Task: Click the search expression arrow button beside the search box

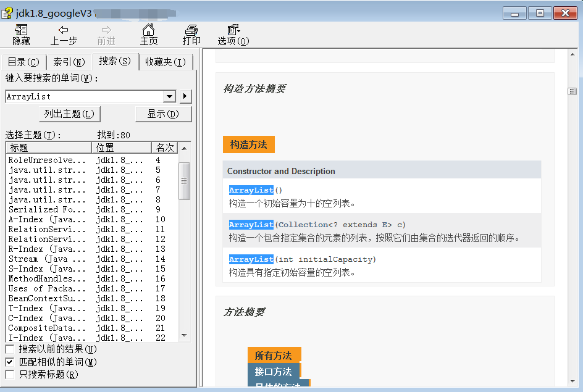Action: point(185,96)
